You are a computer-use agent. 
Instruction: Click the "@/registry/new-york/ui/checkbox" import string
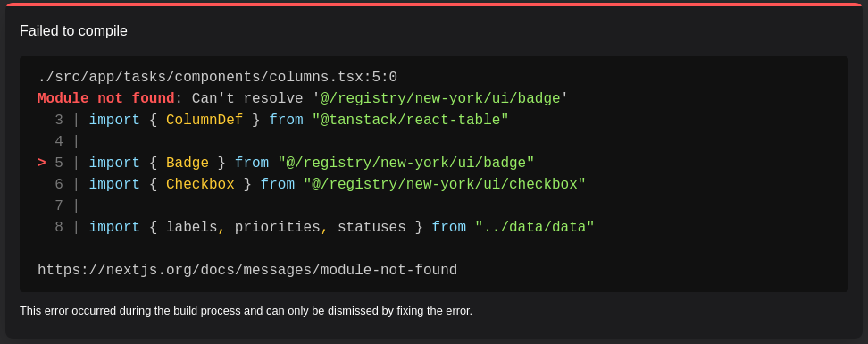click(x=445, y=184)
